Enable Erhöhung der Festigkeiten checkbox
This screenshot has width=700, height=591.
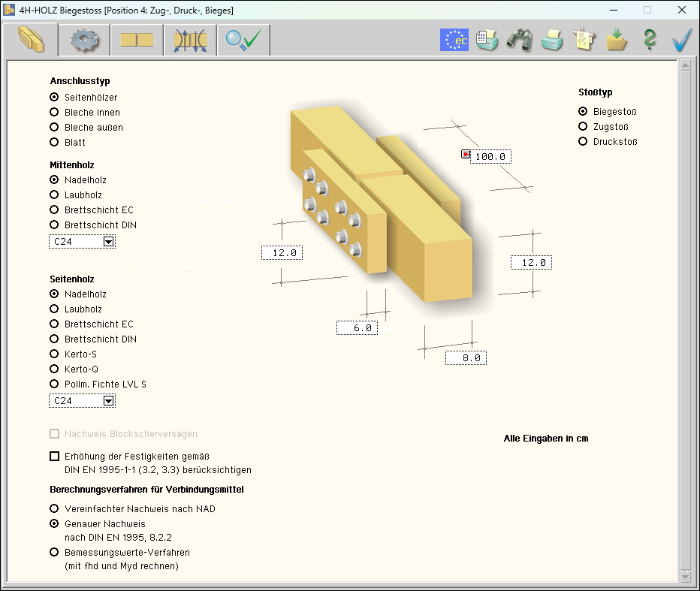point(54,456)
